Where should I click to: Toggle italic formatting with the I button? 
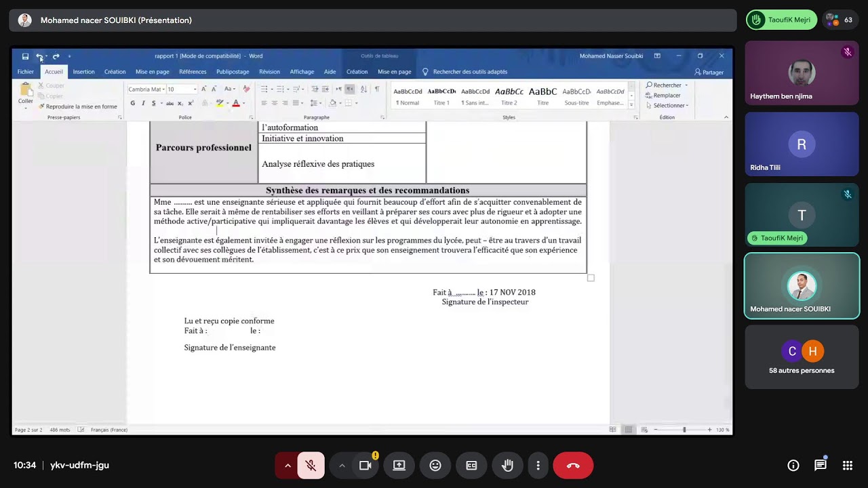(x=143, y=103)
